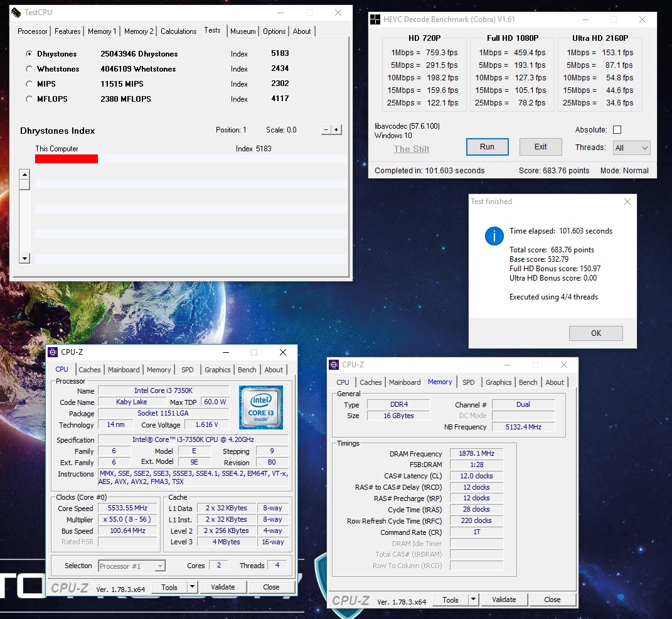Click the blue info icon in Test finished
Screen dimensions: 672x619
(x=494, y=236)
